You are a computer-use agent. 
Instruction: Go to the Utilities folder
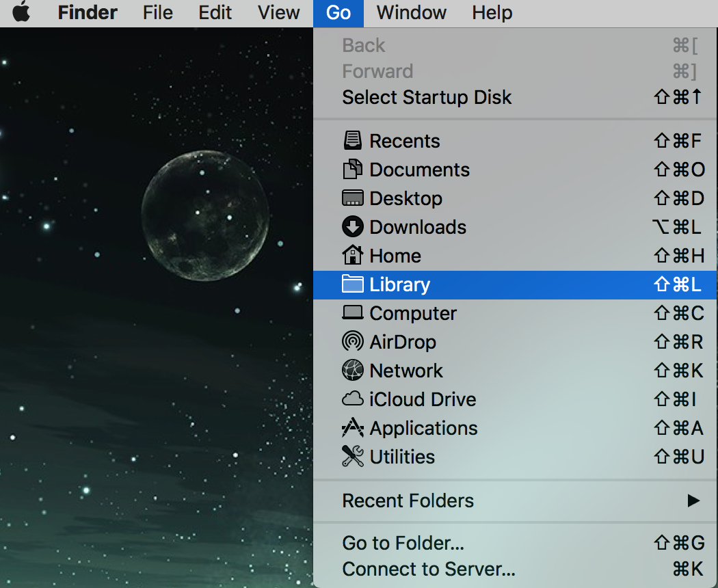point(515,457)
